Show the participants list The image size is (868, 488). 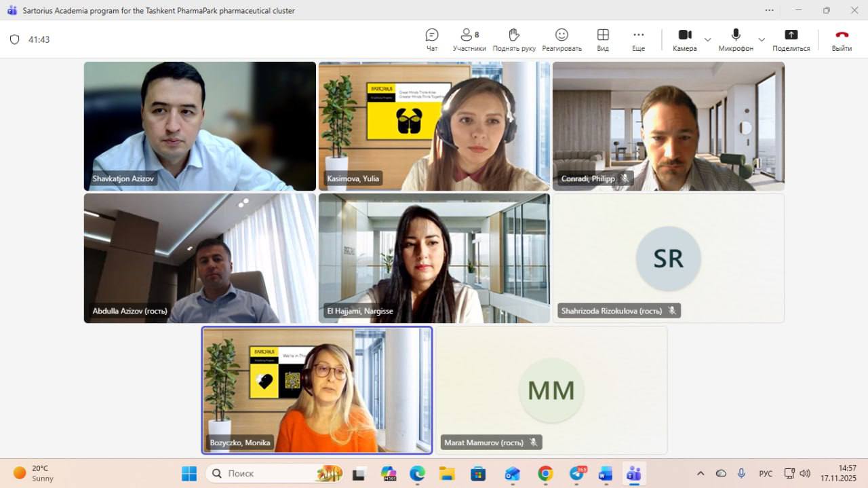click(x=469, y=39)
